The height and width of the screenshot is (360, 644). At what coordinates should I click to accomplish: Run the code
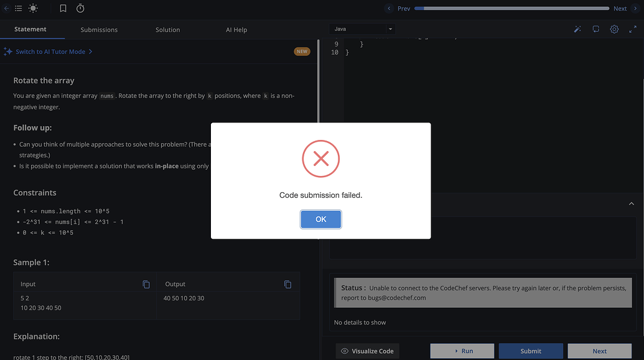click(462, 351)
